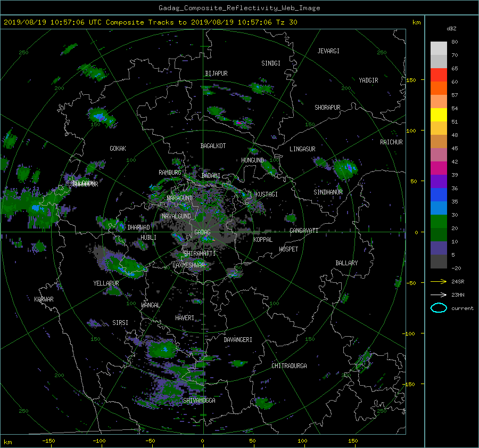
Task: Click the SINDGI city label
Action: pos(271,63)
